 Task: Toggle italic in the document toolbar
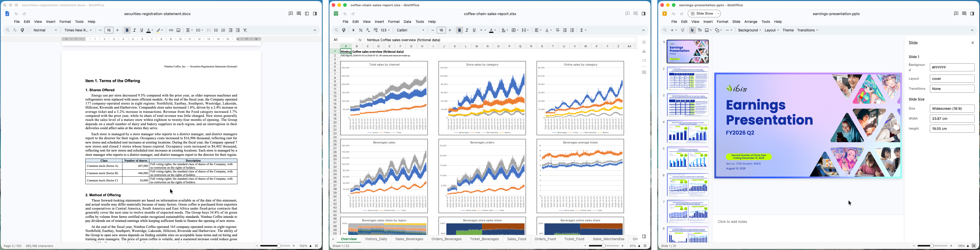click(x=134, y=30)
